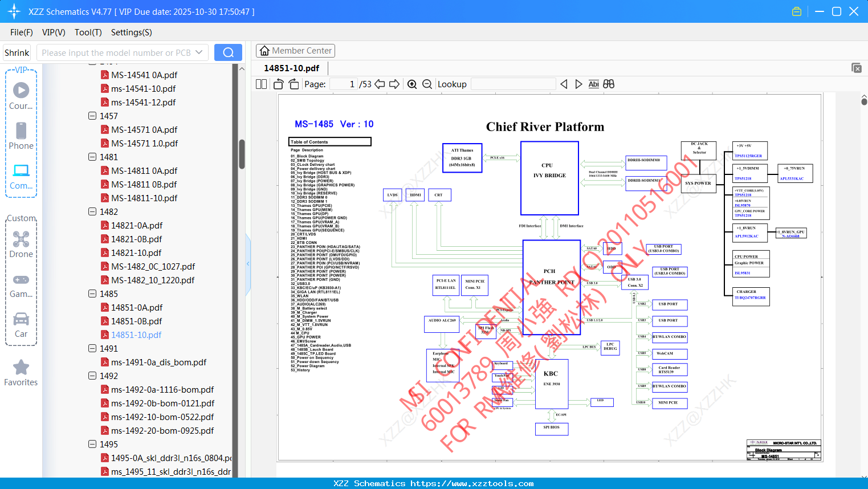Click the PDF icon beside MS-14811 0A.pdf
The width and height of the screenshot is (868, 489).
(105, 171)
